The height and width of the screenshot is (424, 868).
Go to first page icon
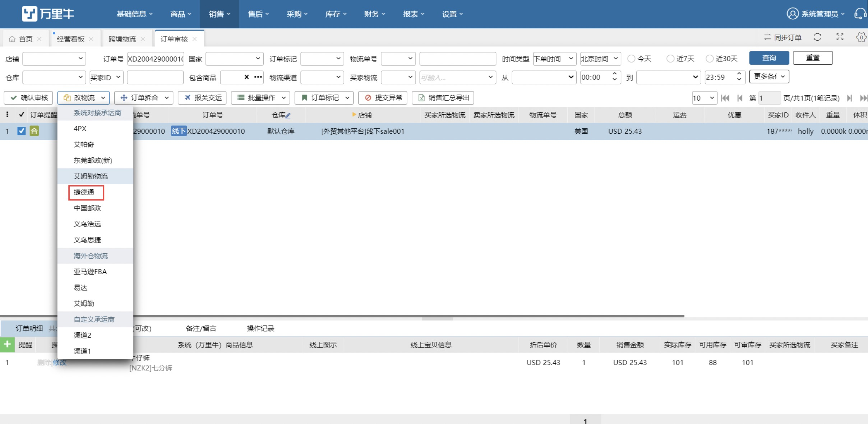point(725,98)
